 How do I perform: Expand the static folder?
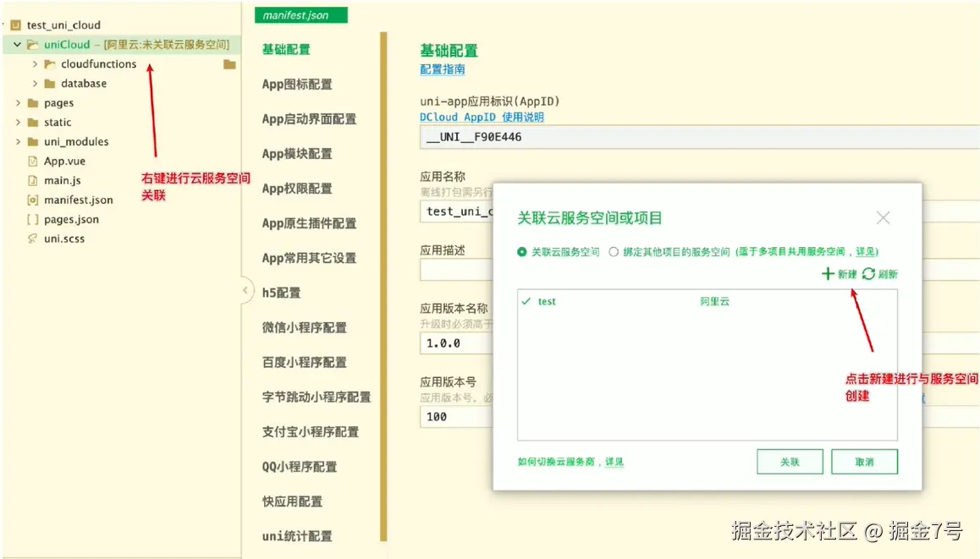tap(18, 122)
